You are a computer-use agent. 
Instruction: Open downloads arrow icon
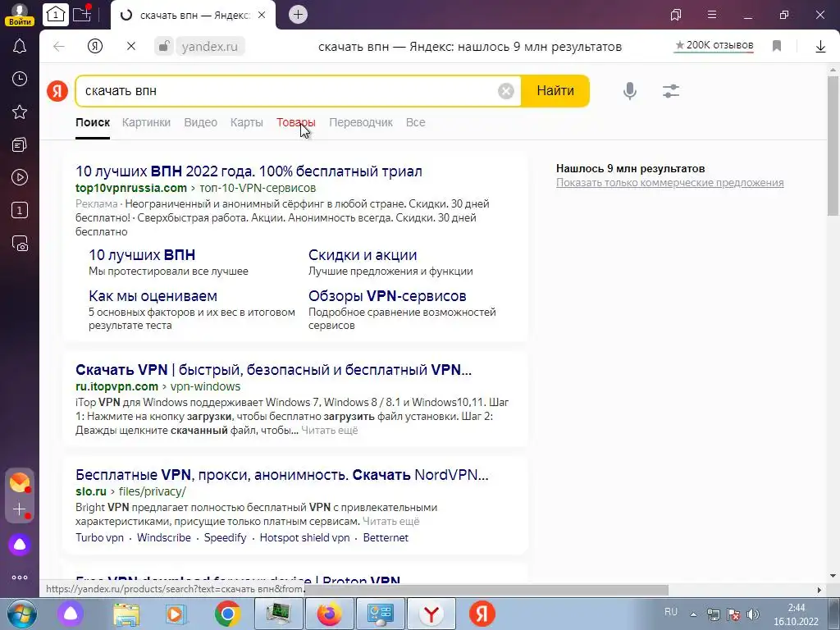click(x=820, y=47)
